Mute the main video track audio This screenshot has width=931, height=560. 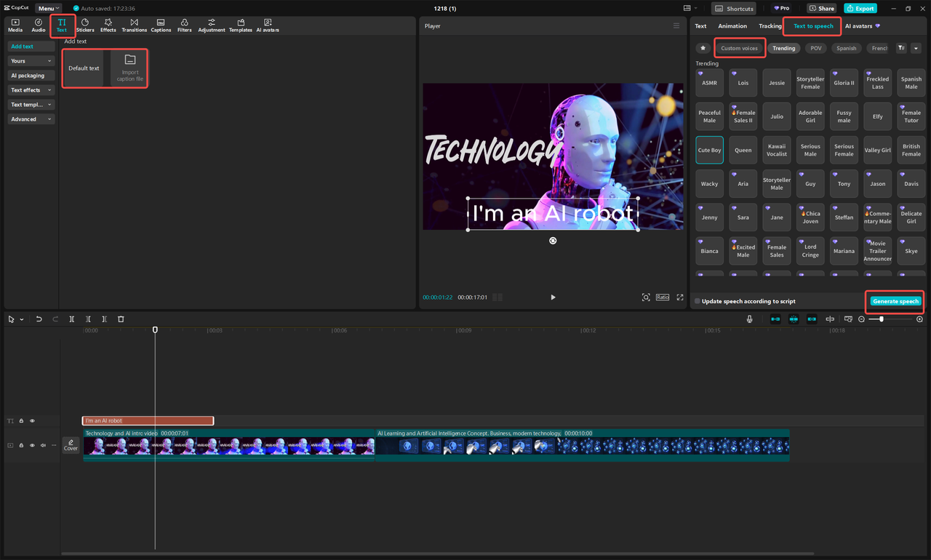(x=43, y=445)
